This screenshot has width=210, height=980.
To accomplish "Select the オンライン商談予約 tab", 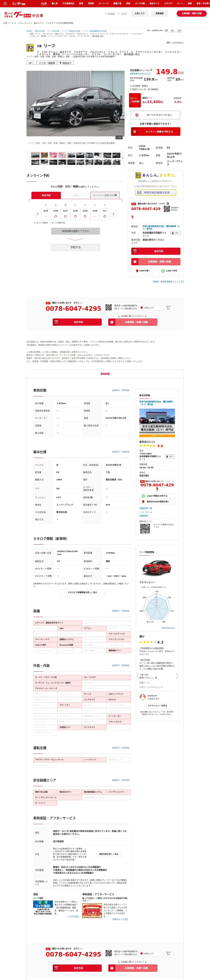I will 105,195.
